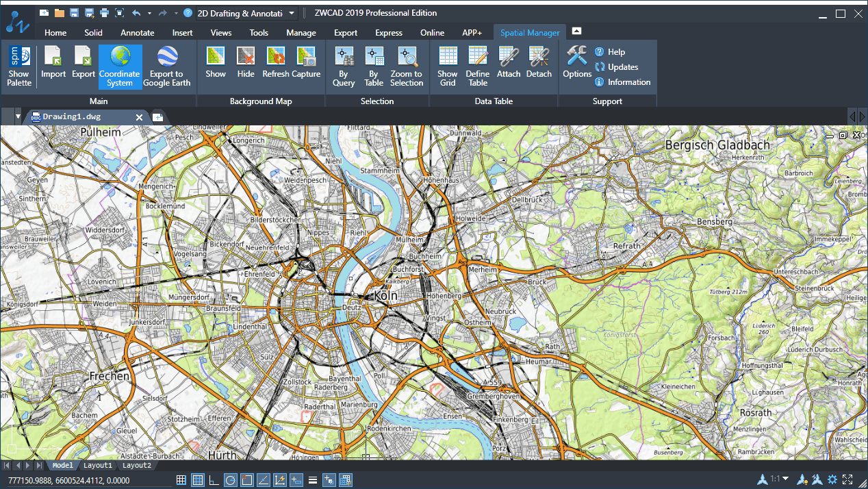Close the Drawing1.dwg tab
The height and width of the screenshot is (489, 868).
(139, 117)
